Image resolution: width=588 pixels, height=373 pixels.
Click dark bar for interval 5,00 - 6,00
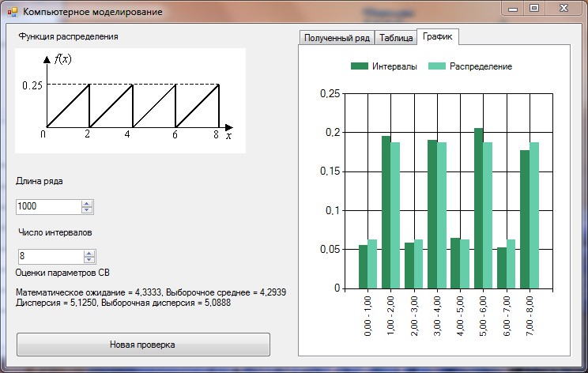(478, 208)
